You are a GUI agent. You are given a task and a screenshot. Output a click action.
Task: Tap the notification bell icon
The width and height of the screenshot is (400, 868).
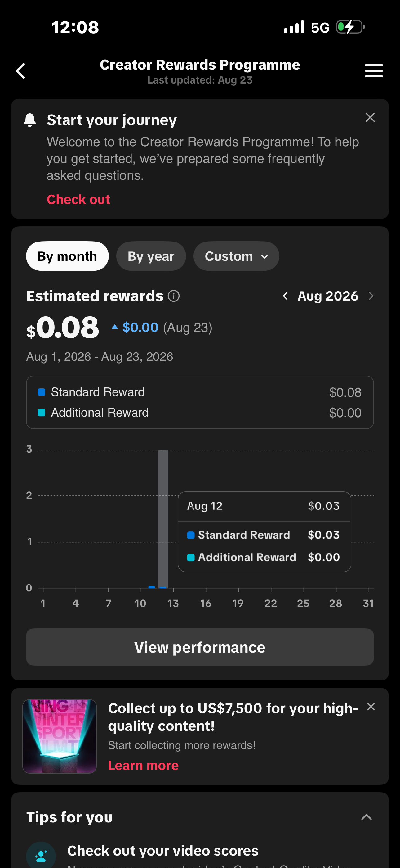coord(30,120)
